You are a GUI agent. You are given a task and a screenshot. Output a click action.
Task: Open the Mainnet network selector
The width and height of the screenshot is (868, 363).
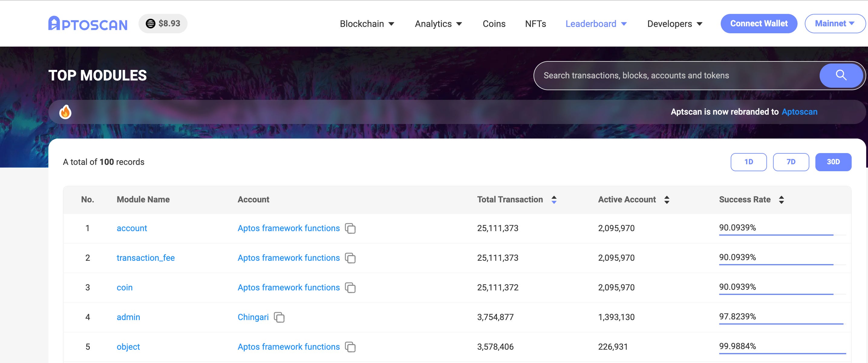[835, 24]
